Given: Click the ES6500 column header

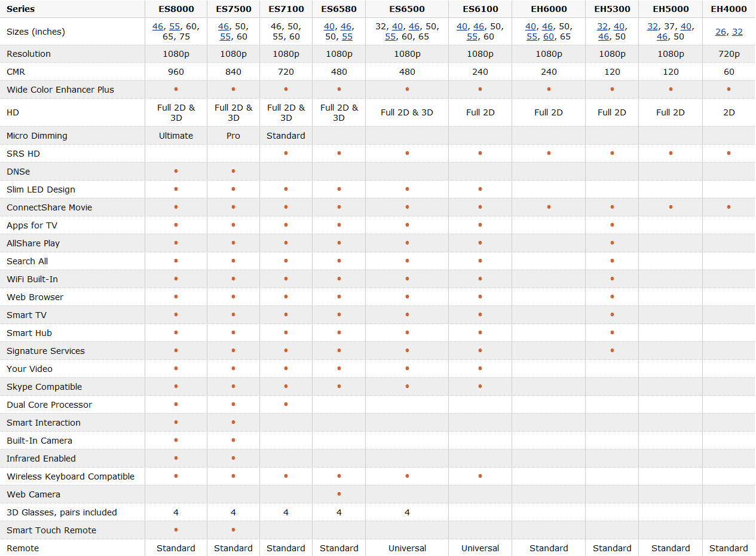Looking at the screenshot, I should pyautogui.click(x=407, y=9).
